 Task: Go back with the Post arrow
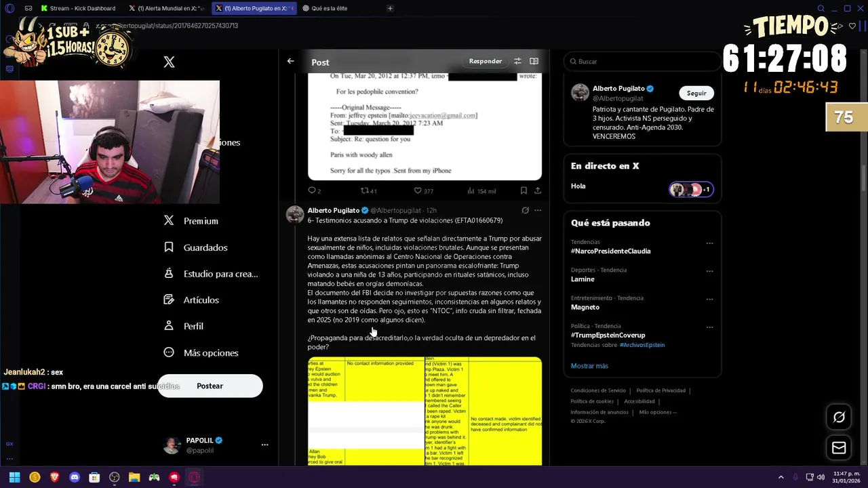[x=290, y=61]
